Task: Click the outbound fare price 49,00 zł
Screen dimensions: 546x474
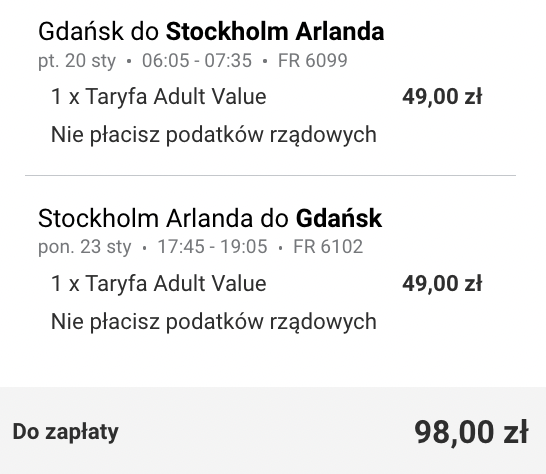Action: 442,97
